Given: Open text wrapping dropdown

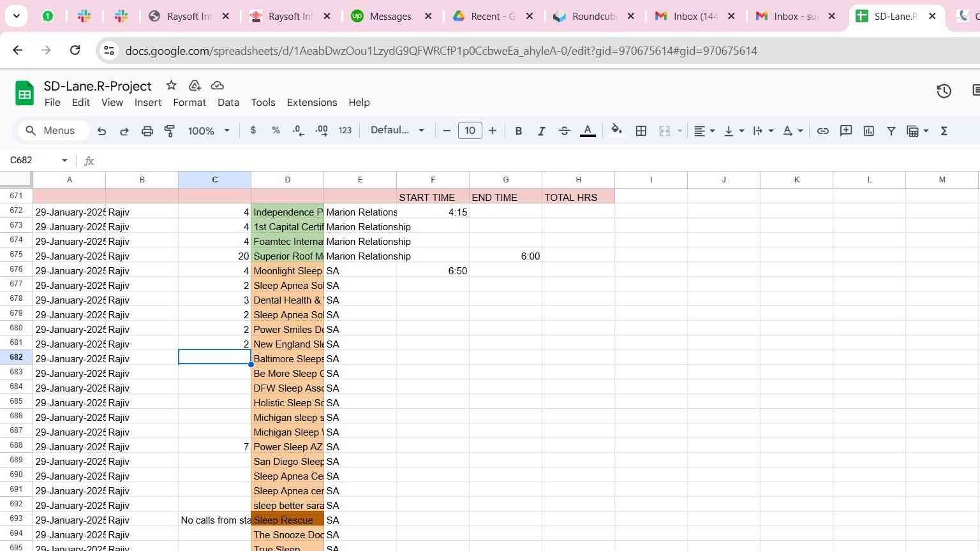Looking at the screenshot, I should (x=763, y=131).
